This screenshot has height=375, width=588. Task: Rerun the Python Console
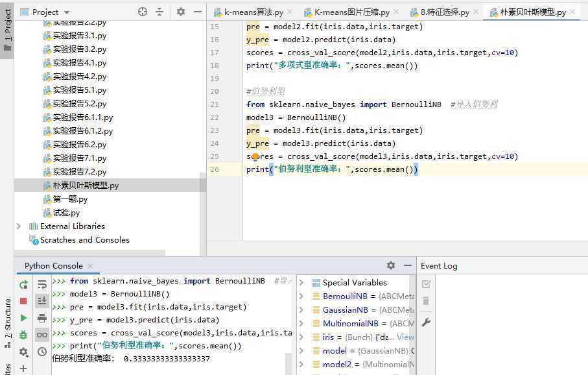point(23,285)
